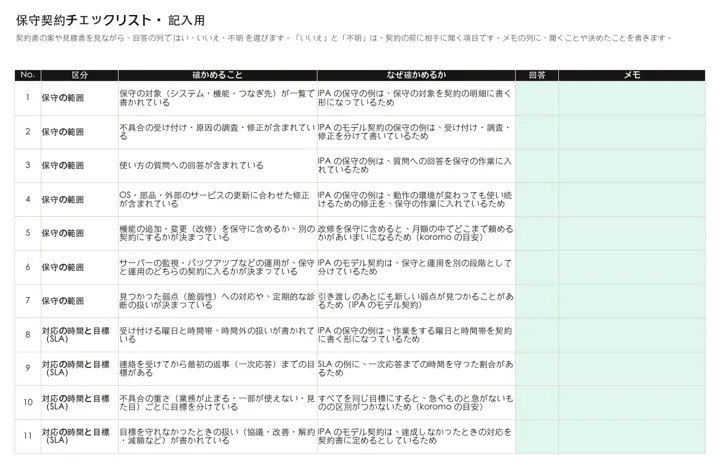Select the reason cell mentioning "質問への回答を保守の作業"
This screenshot has width=720, height=468.
(416, 166)
